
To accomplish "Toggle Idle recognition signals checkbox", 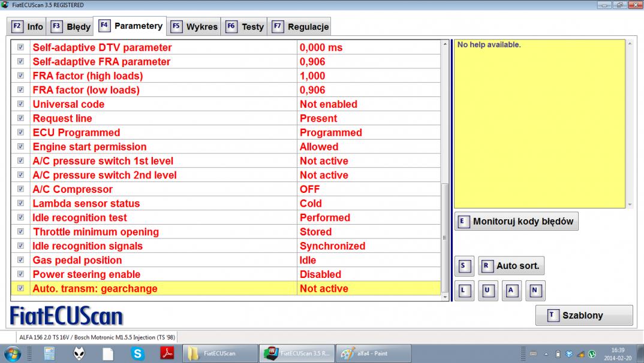I will click(20, 246).
